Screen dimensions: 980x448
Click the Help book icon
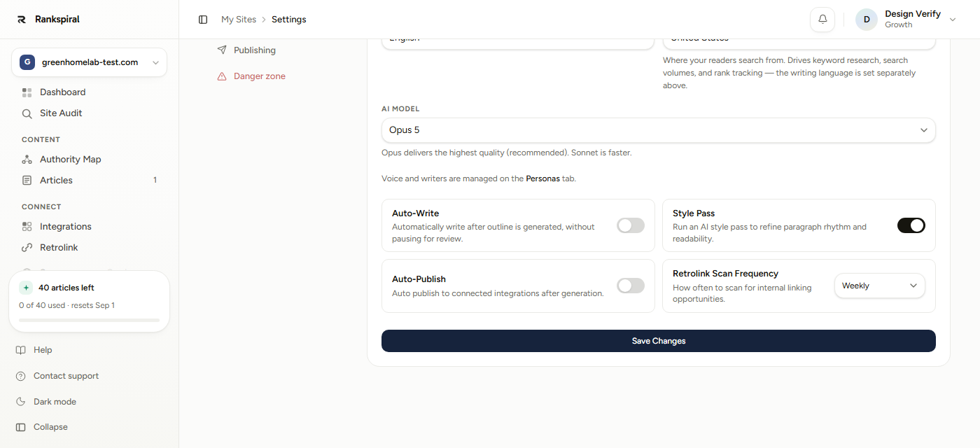click(21, 350)
